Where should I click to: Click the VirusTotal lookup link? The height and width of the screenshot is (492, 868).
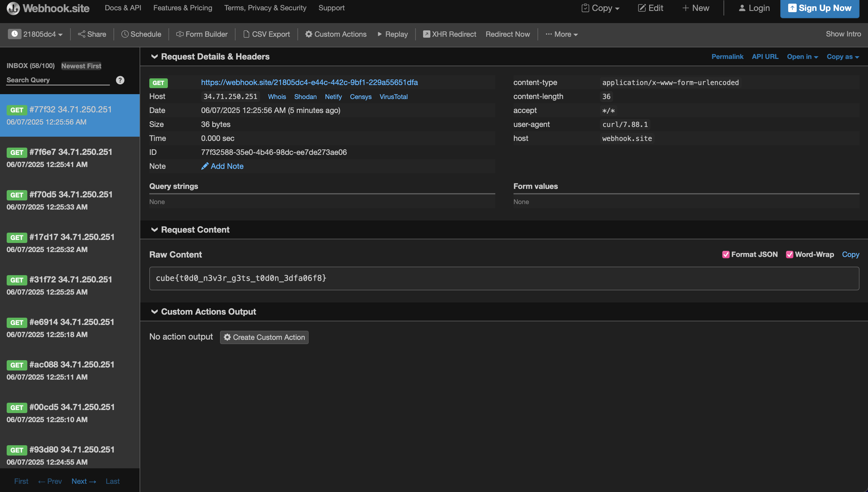point(393,97)
